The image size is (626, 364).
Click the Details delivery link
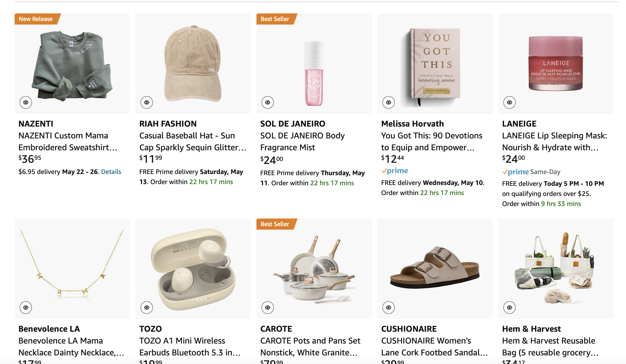point(111,172)
